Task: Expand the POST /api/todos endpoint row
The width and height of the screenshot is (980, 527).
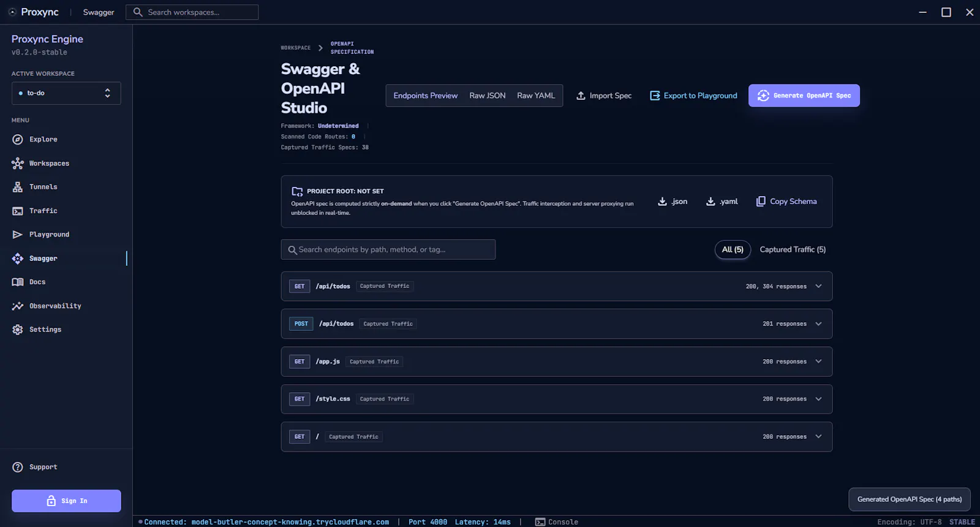Action: click(557, 324)
